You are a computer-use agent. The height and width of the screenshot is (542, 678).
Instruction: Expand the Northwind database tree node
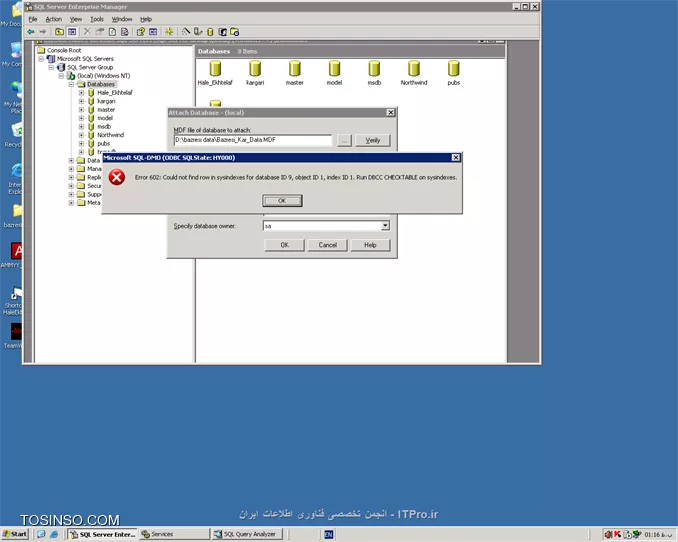coord(81,135)
